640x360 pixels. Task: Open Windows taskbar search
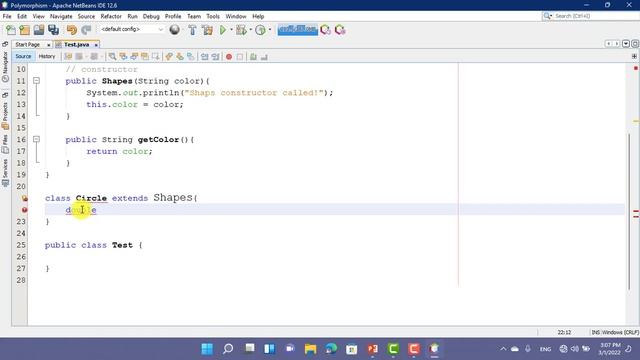pos(228,349)
